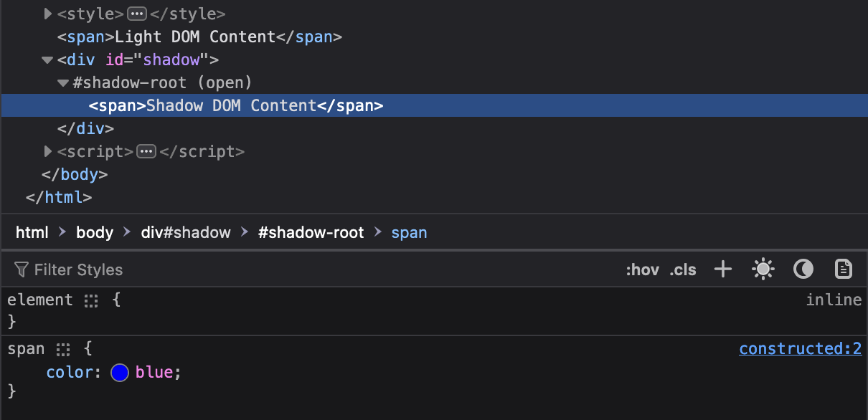Toggle print media simulation page icon
Screen dimensions: 868x420
(x=844, y=269)
